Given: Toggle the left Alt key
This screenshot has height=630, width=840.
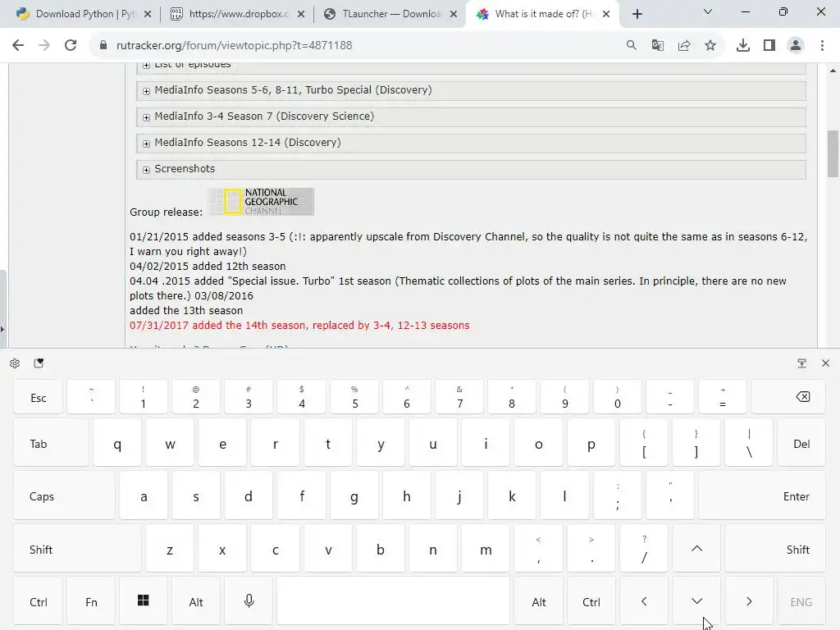Looking at the screenshot, I should point(196,601).
